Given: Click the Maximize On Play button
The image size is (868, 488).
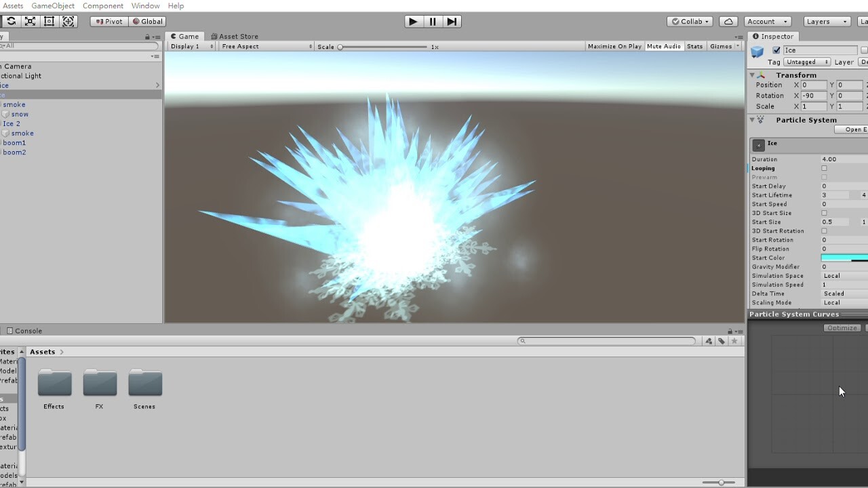Looking at the screenshot, I should (614, 46).
